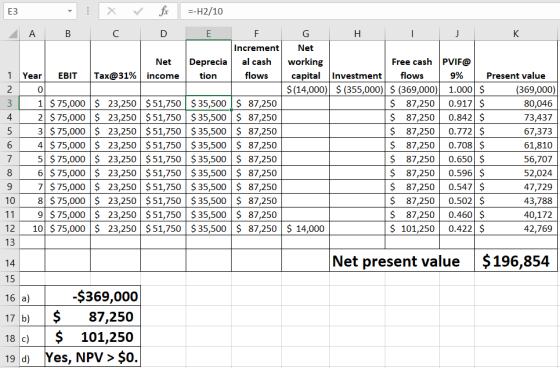The image size is (560, 368).
Task: Click the Year '10' cell
Action: [32, 228]
